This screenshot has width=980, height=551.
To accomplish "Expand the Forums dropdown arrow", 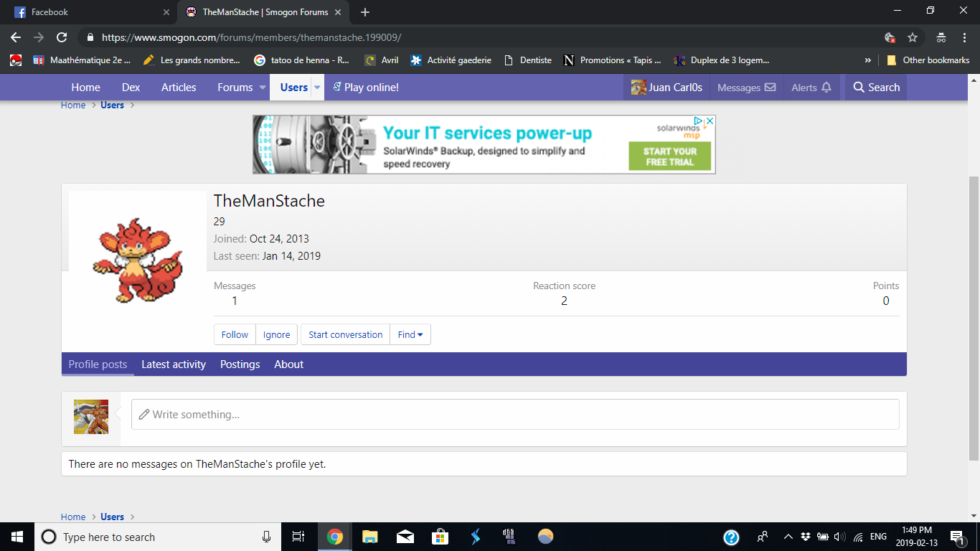I will pos(262,88).
